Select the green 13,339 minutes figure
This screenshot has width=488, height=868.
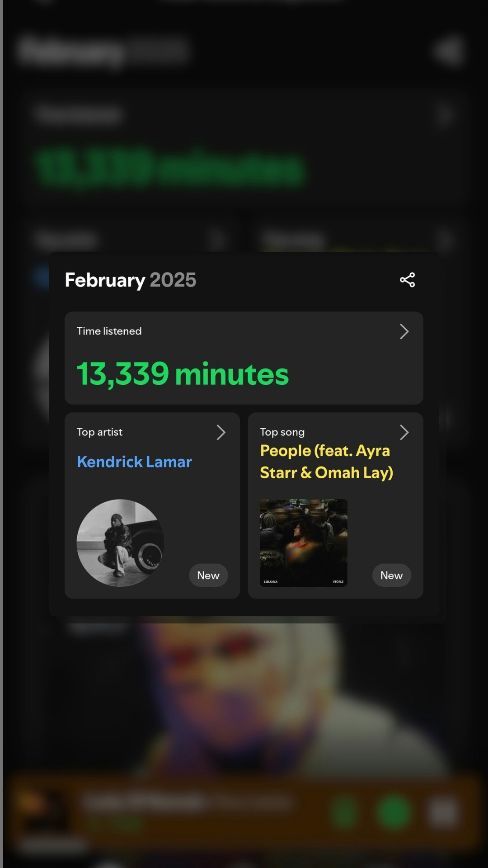point(183,374)
